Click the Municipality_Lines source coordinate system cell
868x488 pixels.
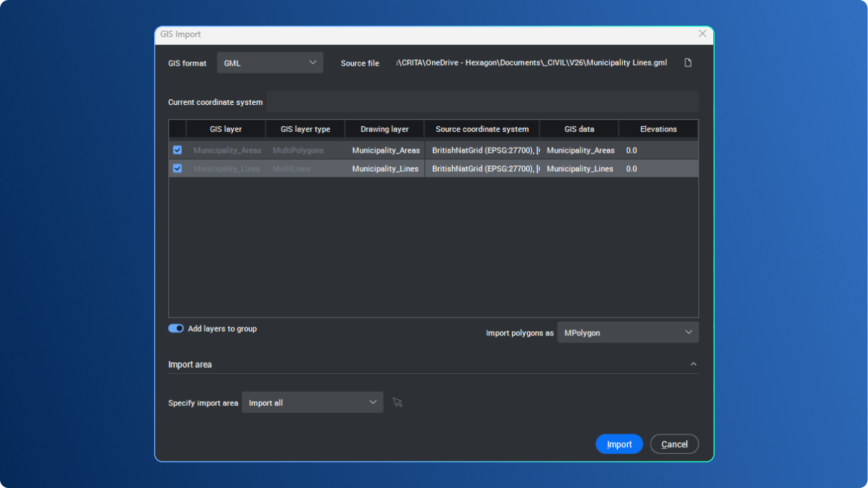481,168
